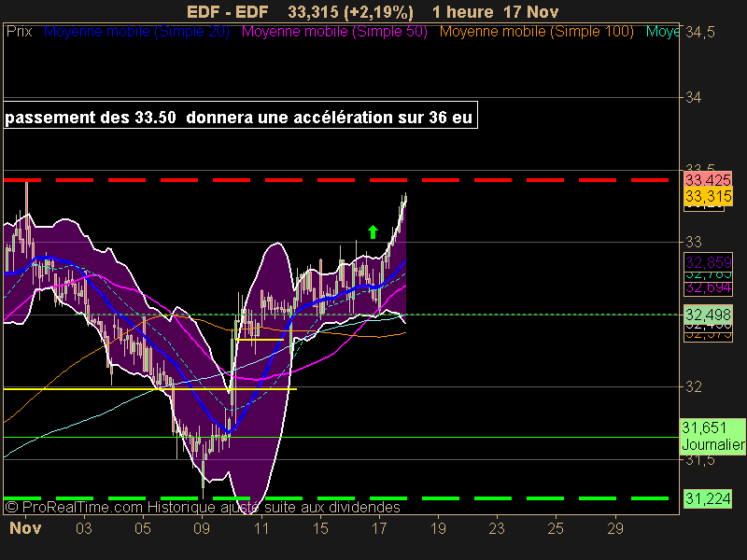Click the 25 date axis label
The image size is (747, 560).
click(556, 528)
